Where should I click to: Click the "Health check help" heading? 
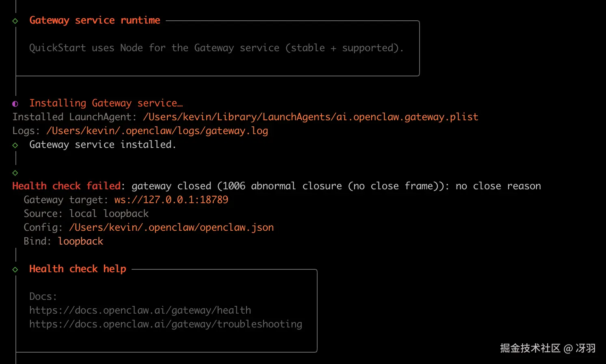click(x=78, y=269)
